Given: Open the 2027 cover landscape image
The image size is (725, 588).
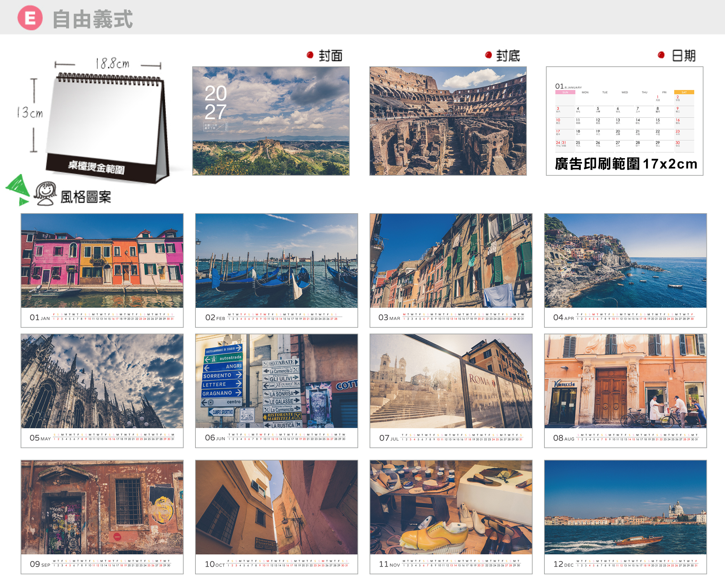Looking at the screenshot, I should coord(271,121).
